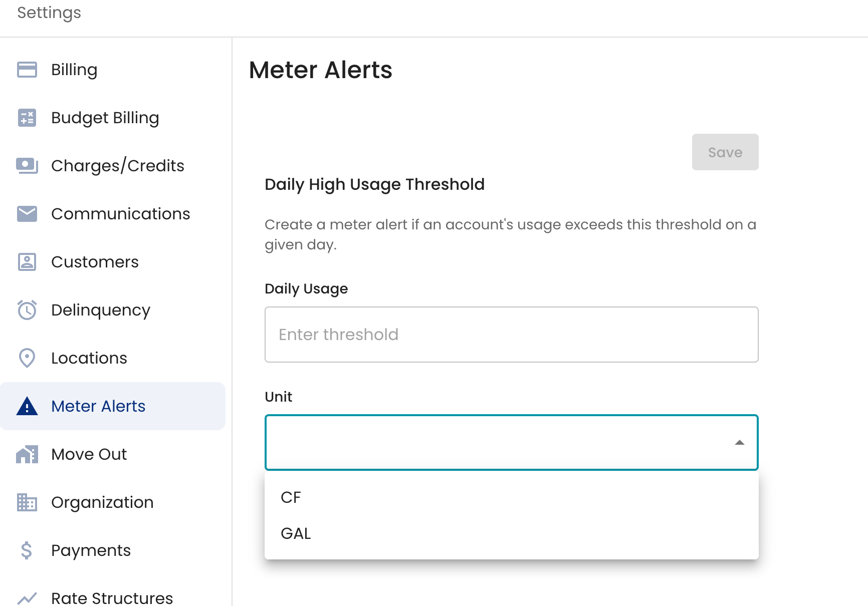Click the Meter Alerts warning triangle icon

tap(27, 406)
